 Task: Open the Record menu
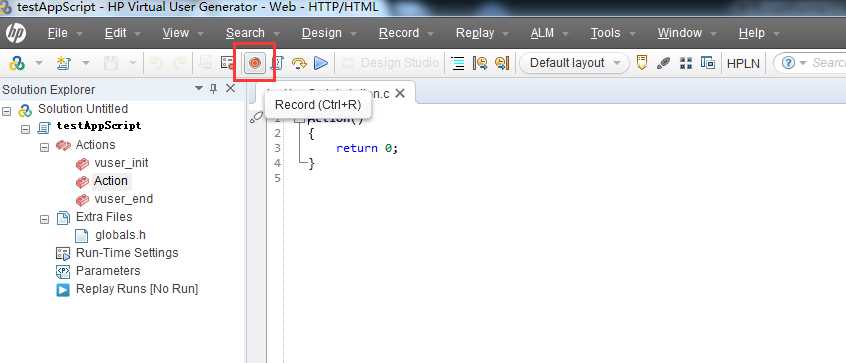tap(399, 33)
